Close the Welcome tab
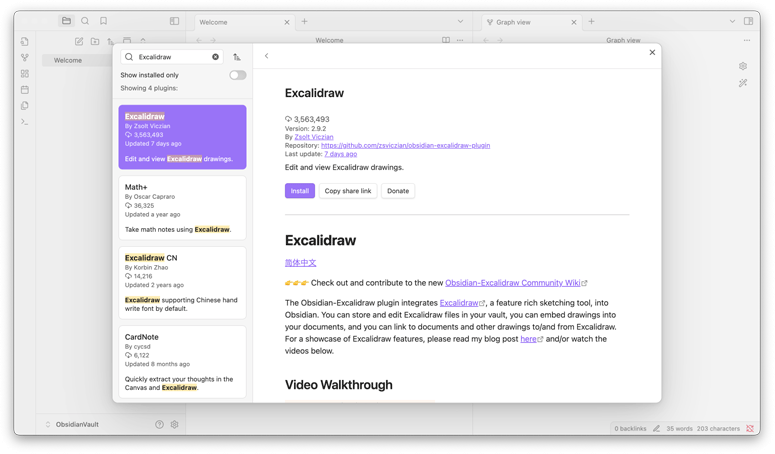The image size is (775, 454). (x=287, y=22)
